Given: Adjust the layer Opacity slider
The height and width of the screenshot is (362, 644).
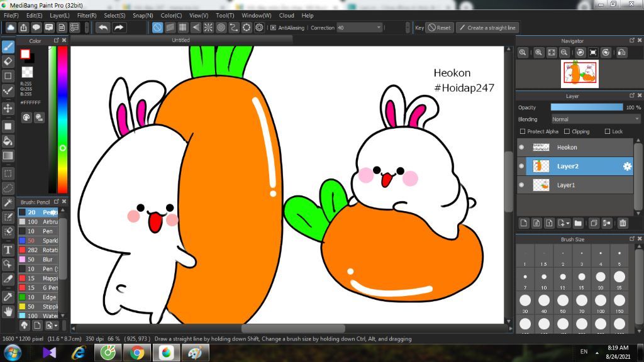Looking at the screenshot, I should (x=587, y=107).
